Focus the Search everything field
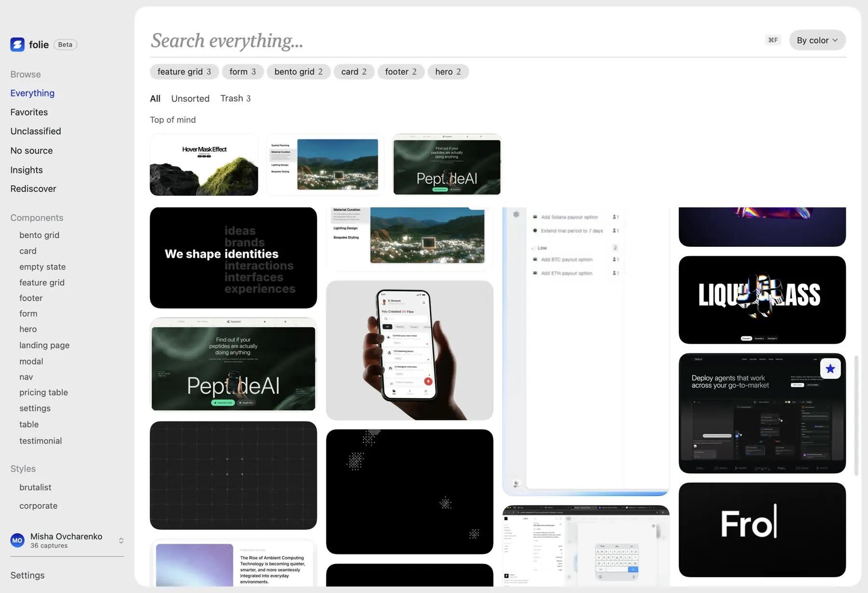 pos(453,40)
